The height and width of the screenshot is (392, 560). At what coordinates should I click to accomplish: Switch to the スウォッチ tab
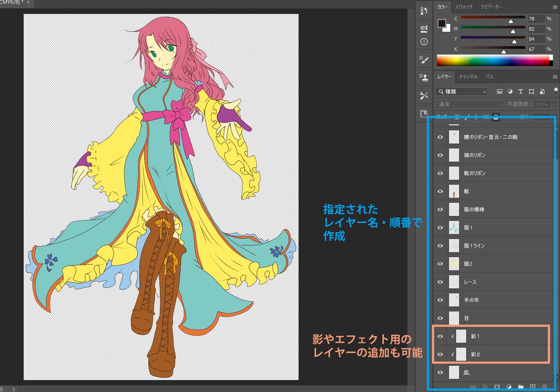463,7
